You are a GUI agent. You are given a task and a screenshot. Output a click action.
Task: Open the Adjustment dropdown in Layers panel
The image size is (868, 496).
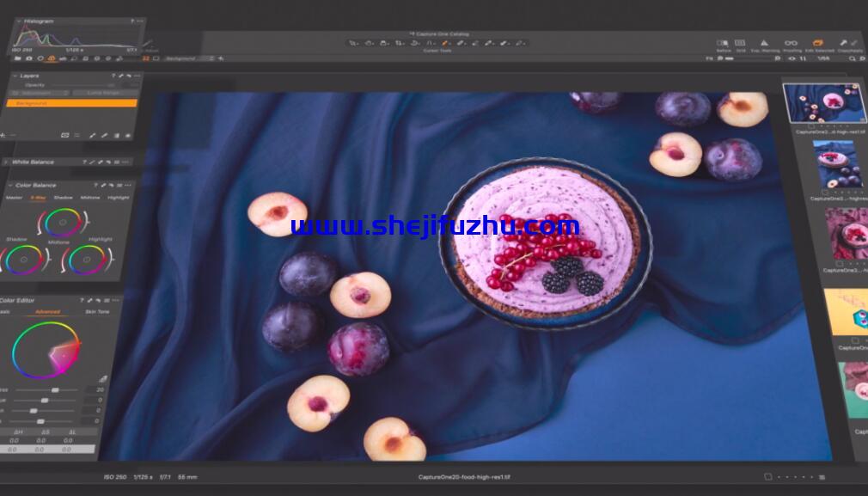pos(38,93)
